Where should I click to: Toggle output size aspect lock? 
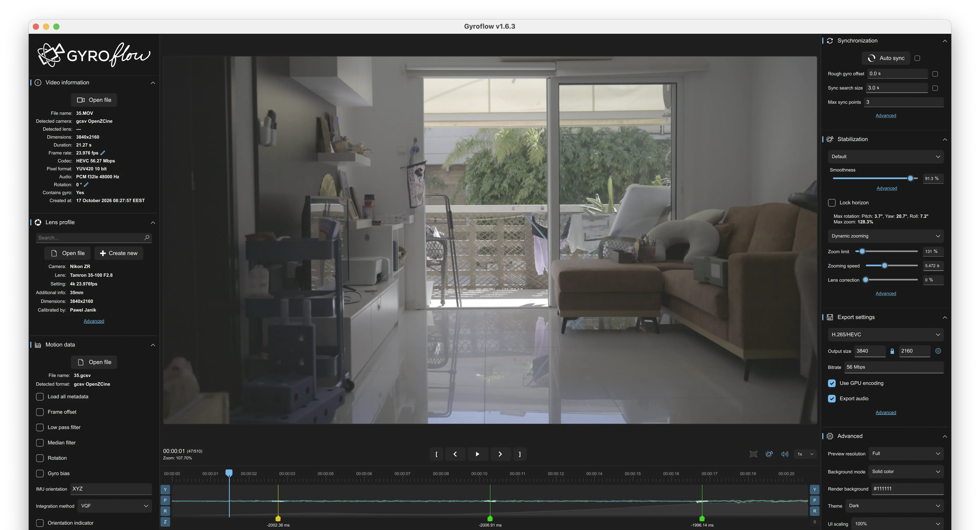[x=892, y=351]
